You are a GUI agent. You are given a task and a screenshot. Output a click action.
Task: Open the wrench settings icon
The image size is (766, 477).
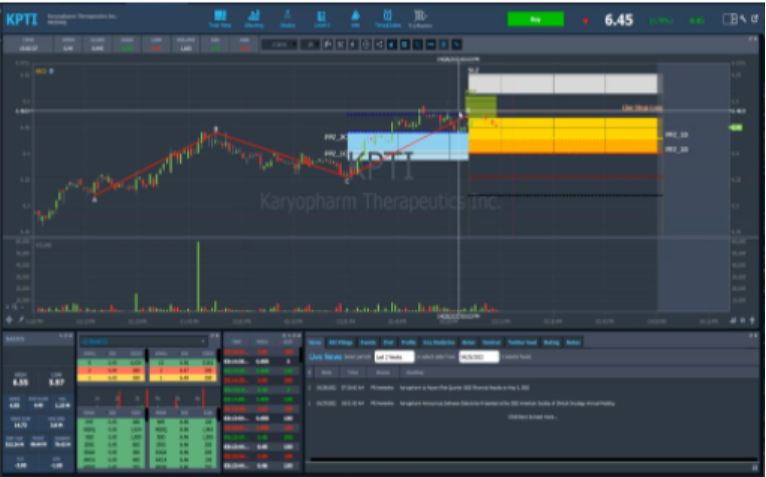[x=743, y=19]
